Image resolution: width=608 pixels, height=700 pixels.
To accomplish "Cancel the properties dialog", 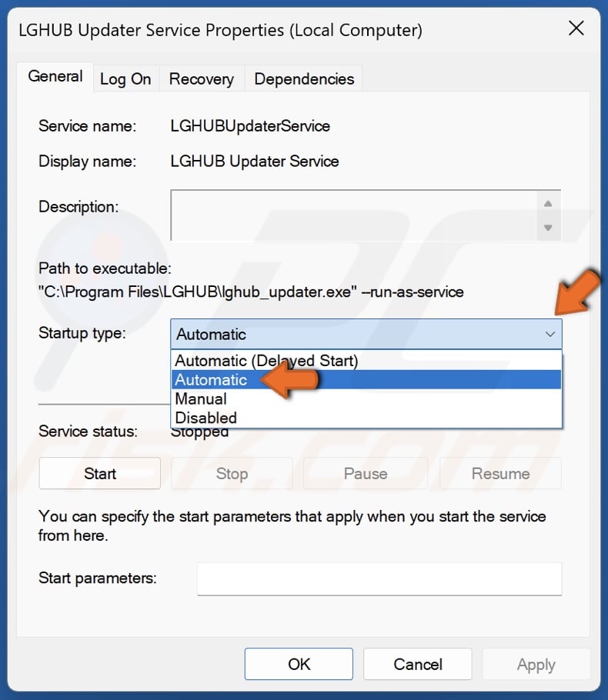I will click(417, 664).
